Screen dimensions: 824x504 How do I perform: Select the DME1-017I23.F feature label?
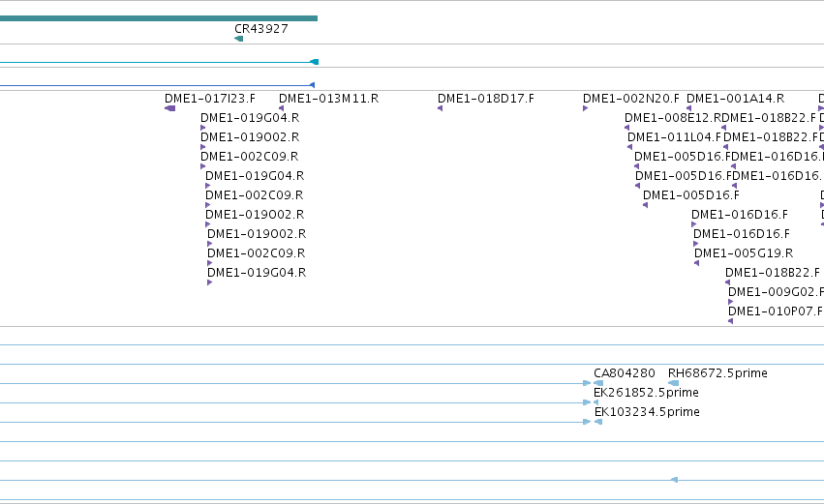pyautogui.click(x=210, y=99)
